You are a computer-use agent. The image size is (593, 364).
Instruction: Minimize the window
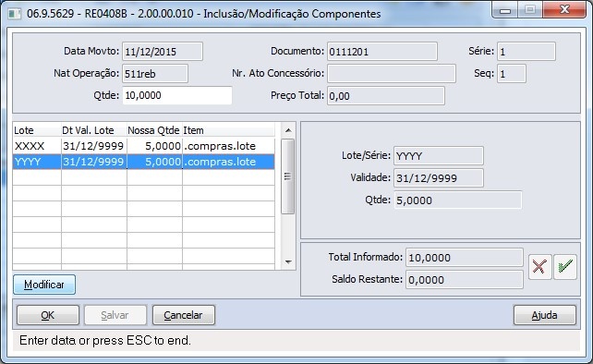point(505,10)
